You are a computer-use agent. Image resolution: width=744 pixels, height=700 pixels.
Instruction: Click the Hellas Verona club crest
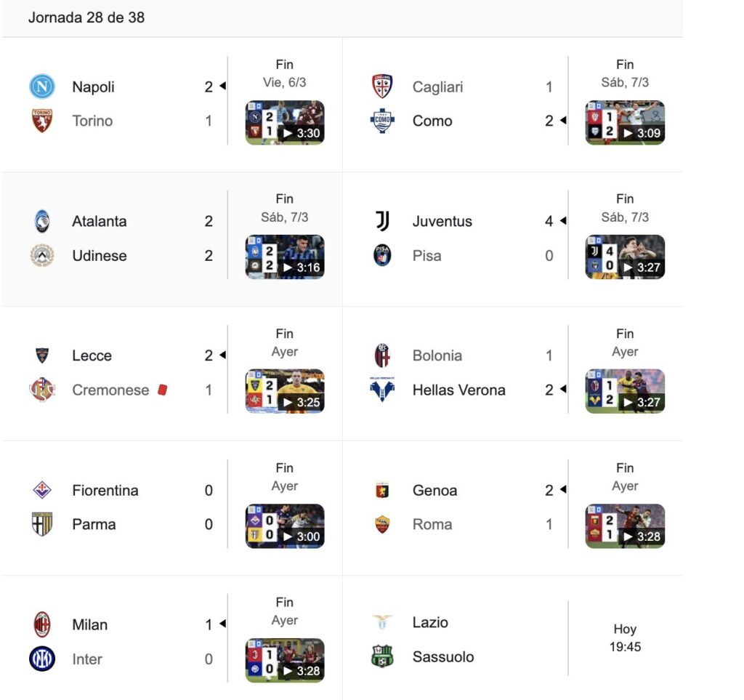pos(382,390)
